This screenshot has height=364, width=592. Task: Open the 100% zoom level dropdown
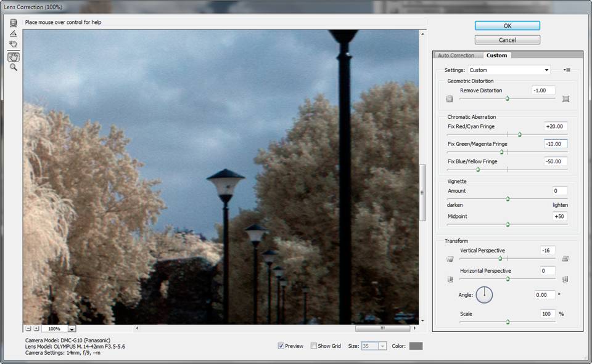click(72, 330)
